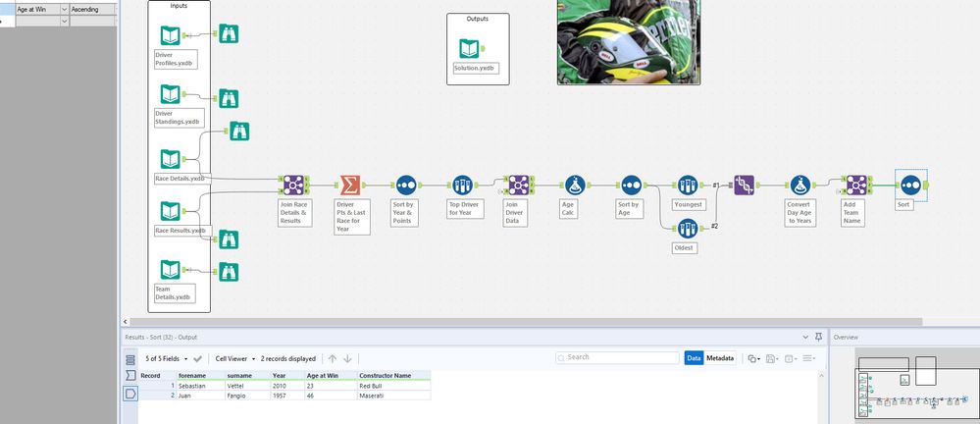Select the Add Team Name join tool
Screen dimensions: 980x424
(x=856, y=185)
